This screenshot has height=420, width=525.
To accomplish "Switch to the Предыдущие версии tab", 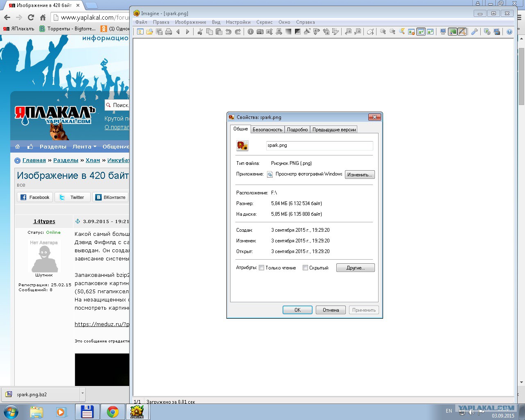I will point(334,130).
